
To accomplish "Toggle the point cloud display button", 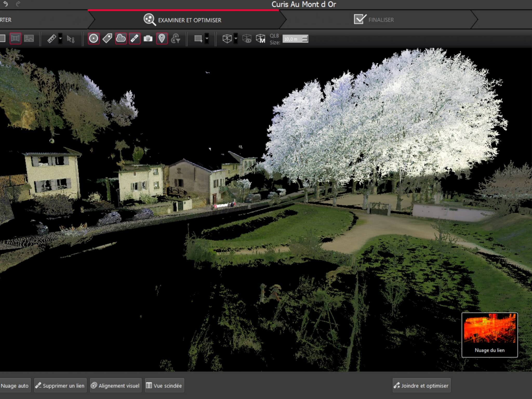I will pyautogui.click(x=121, y=38).
